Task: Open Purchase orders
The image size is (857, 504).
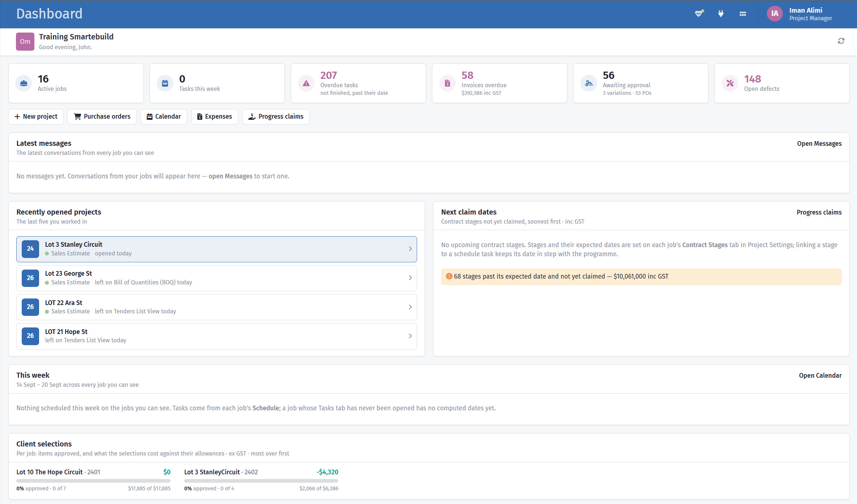Action: (x=102, y=117)
